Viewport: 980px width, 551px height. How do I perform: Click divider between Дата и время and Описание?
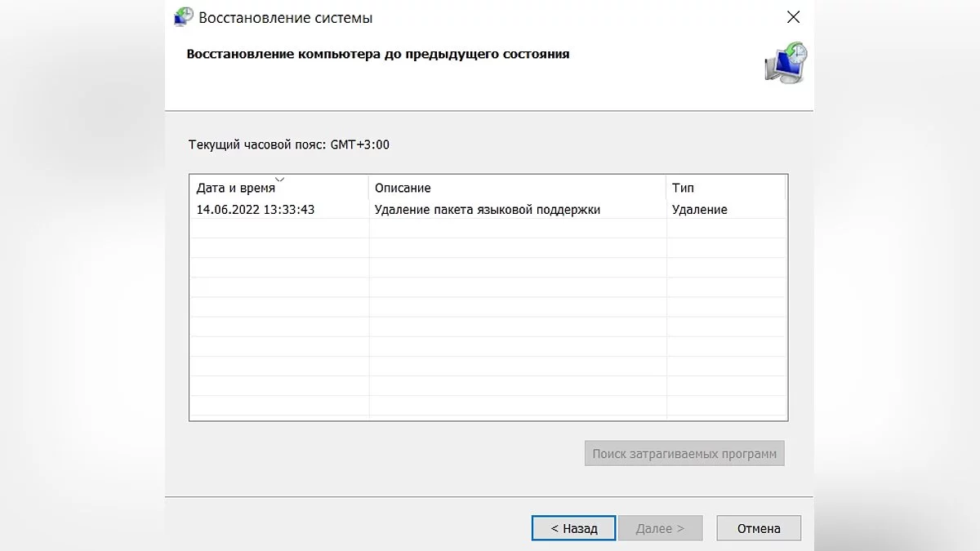369,189
